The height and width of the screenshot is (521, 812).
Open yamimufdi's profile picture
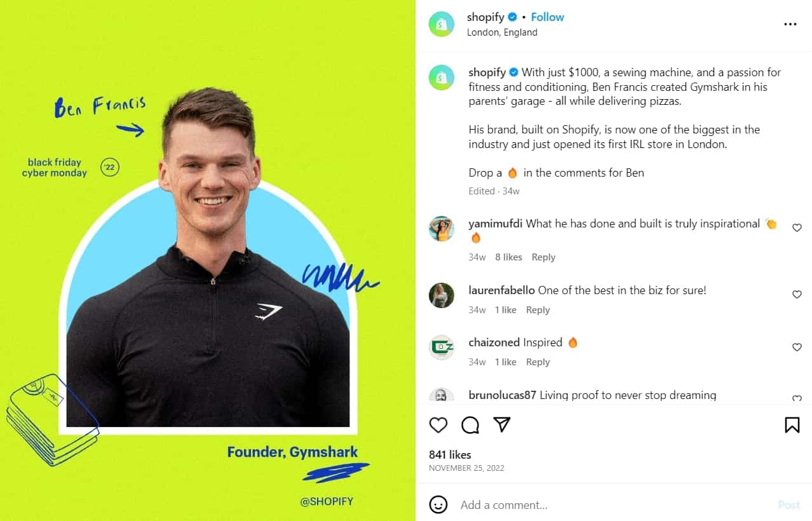click(x=442, y=229)
